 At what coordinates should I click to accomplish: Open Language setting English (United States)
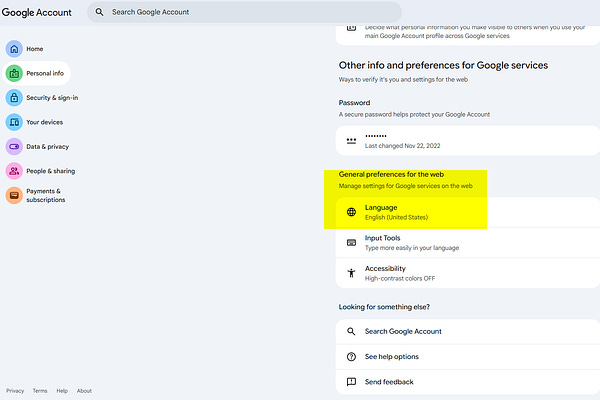click(x=468, y=212)
